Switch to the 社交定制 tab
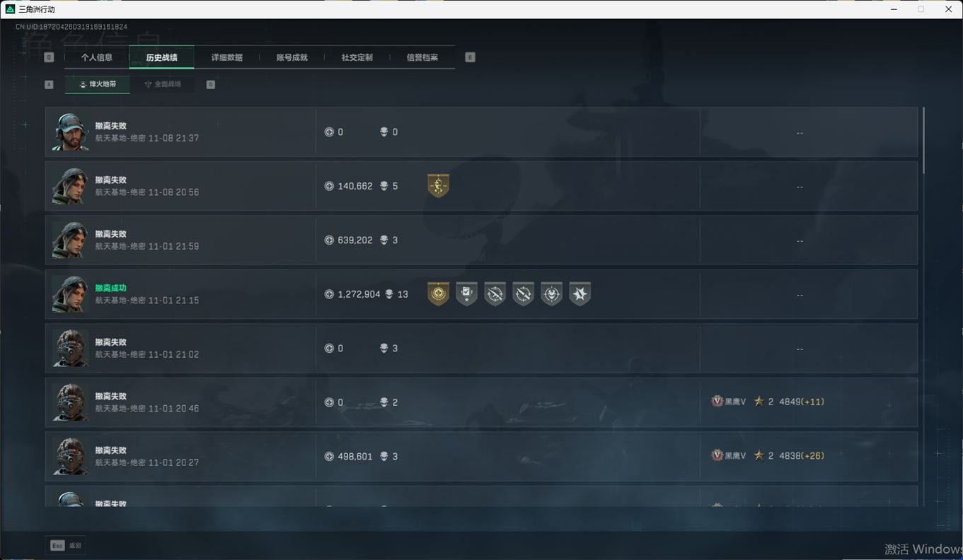 (x=357, y=57)
